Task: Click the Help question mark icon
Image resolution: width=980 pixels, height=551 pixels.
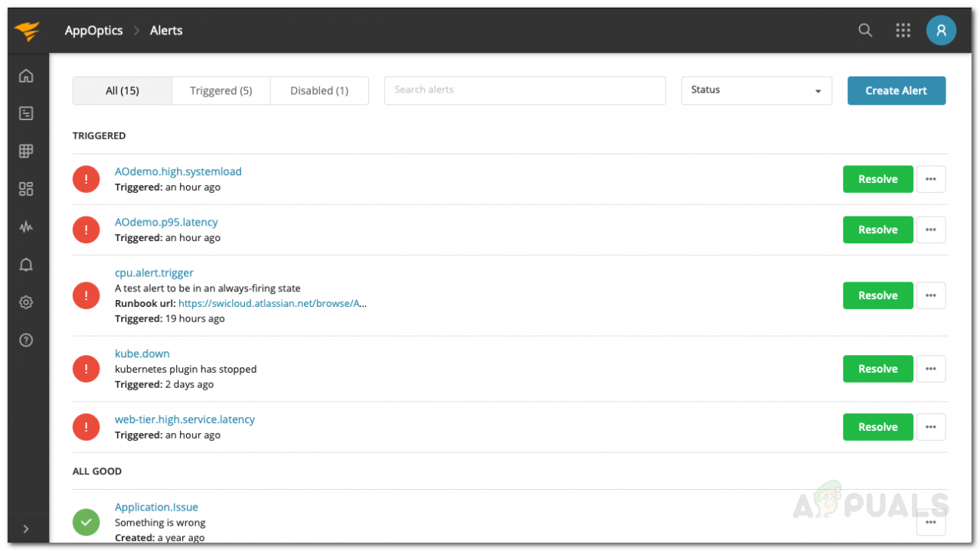Action: point(26,341)
